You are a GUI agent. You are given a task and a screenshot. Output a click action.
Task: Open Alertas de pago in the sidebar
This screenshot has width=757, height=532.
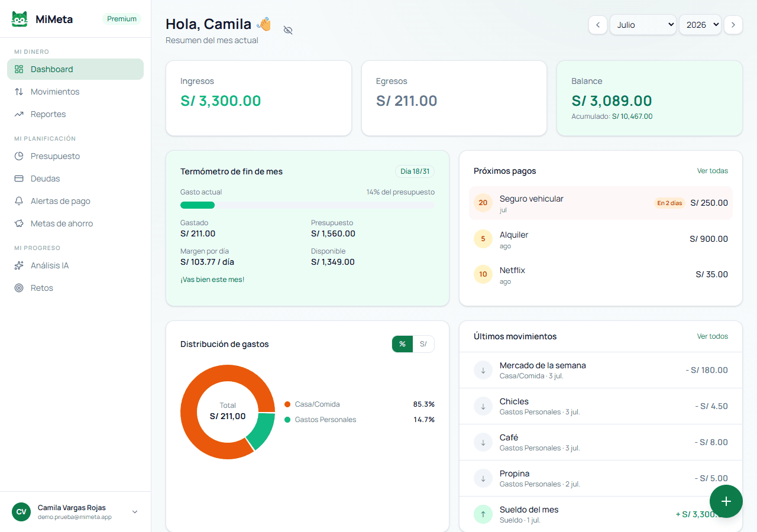[75, 201]
